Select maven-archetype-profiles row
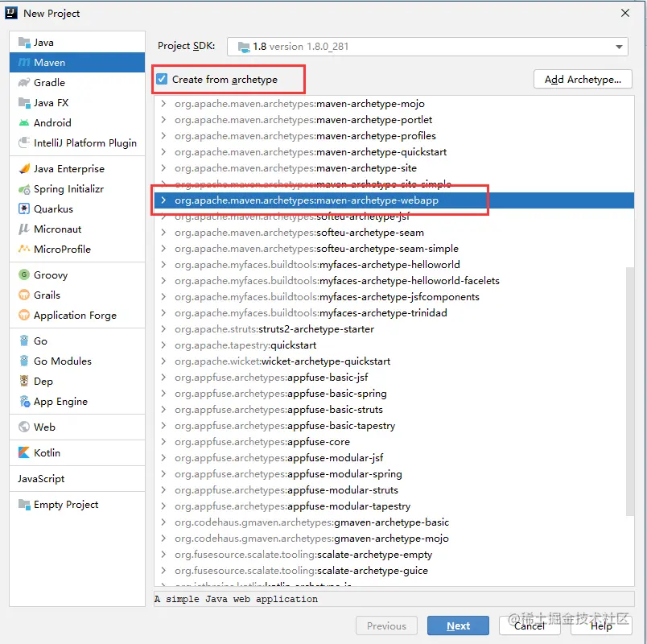 394,136
